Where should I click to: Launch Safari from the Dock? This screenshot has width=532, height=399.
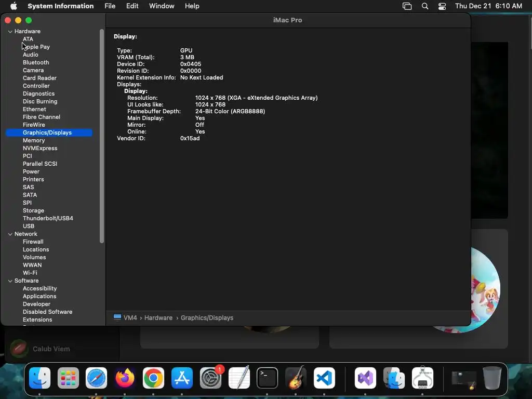pyautogui.click(x=96, y=378)
